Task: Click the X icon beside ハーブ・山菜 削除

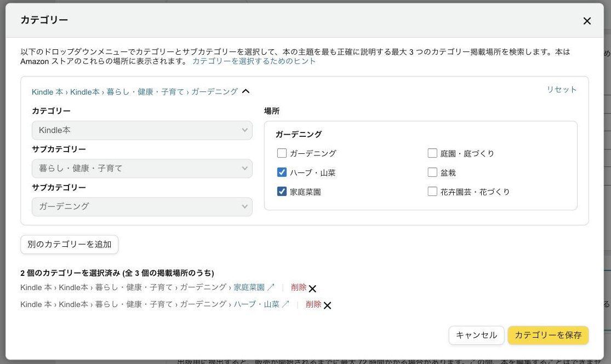Action: coord(327,305)
